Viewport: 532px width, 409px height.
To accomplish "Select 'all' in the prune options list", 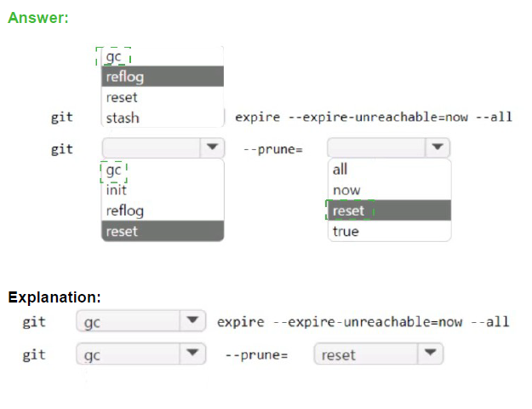I will (388, 170).
